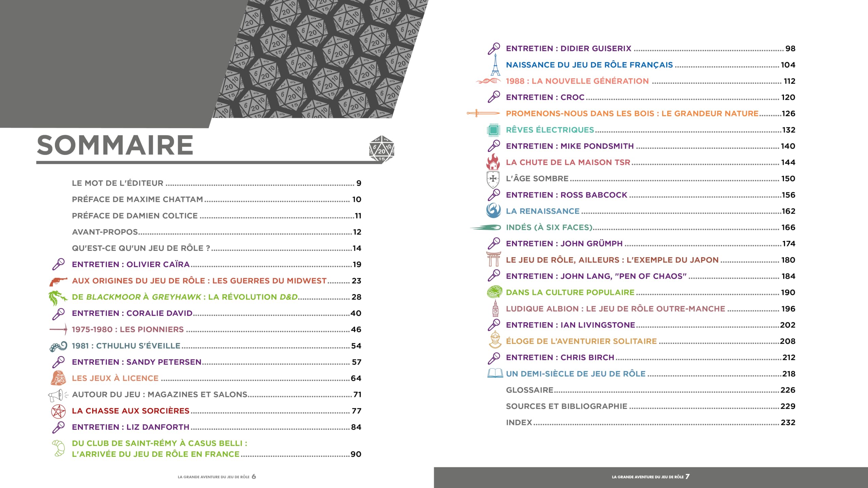Click the Eiffel Tower icon beside Naissance du jeu
Image resolution: width=868 pixels, height=488 pixels.
tap(495, 65)
